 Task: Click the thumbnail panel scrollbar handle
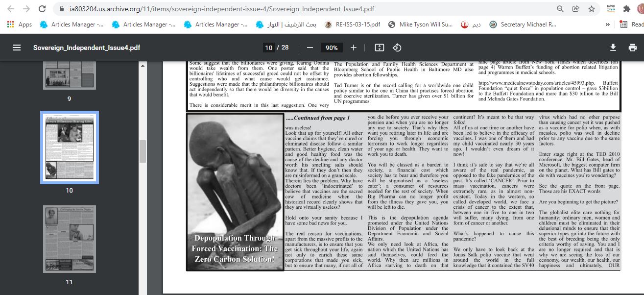[143, 151]
